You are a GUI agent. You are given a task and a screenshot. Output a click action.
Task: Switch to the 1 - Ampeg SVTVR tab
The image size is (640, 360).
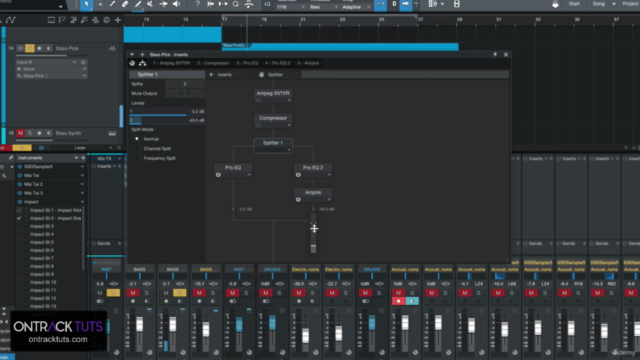[x=171, y=63]
